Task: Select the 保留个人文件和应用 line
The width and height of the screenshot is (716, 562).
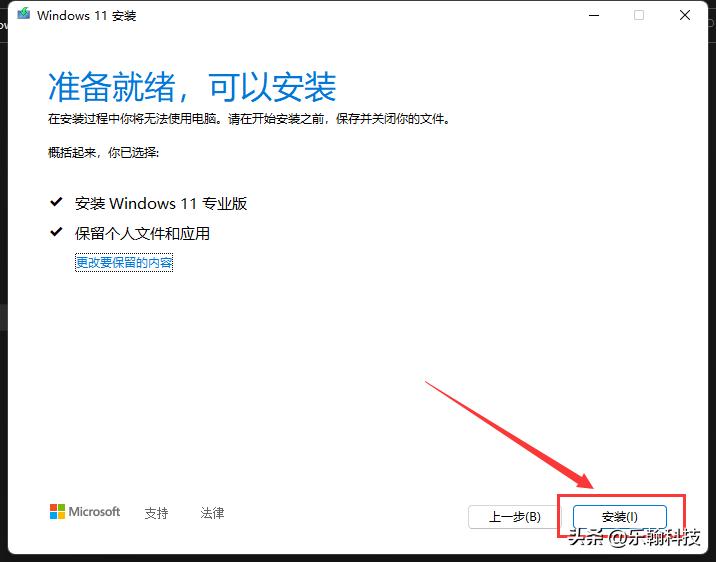Action: [x=142, y=233]
